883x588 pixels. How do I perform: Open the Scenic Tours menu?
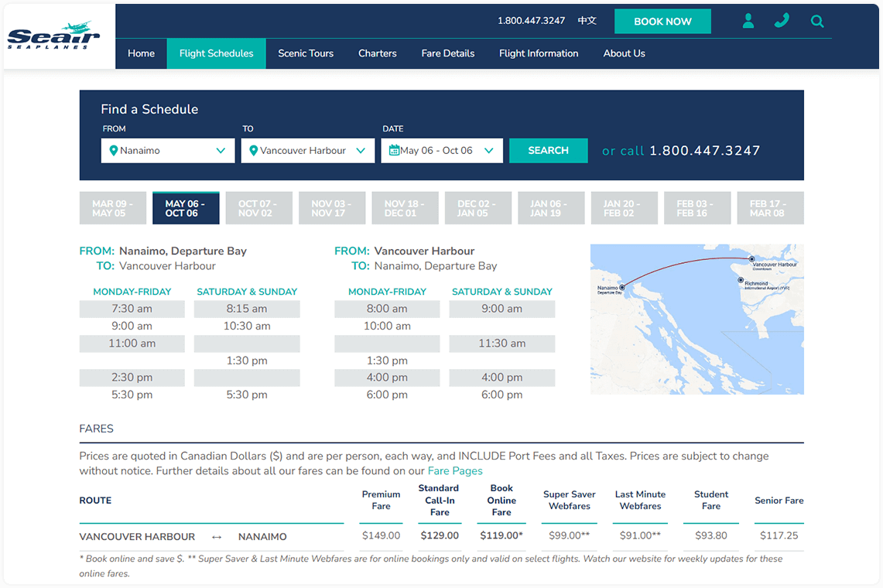click(x=306, y=53)
